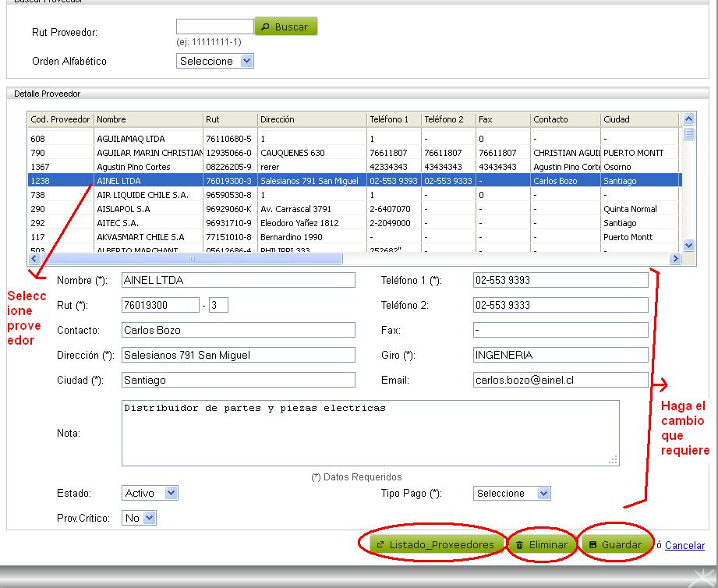This screenshot has width=718, height=588.
Task: Click the horizontal scrollbar thumb
Action: 192,259
